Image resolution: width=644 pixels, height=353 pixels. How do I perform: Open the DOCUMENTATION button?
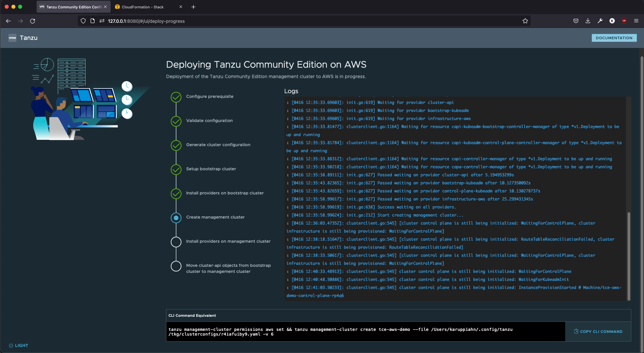[x=614, y=38]
